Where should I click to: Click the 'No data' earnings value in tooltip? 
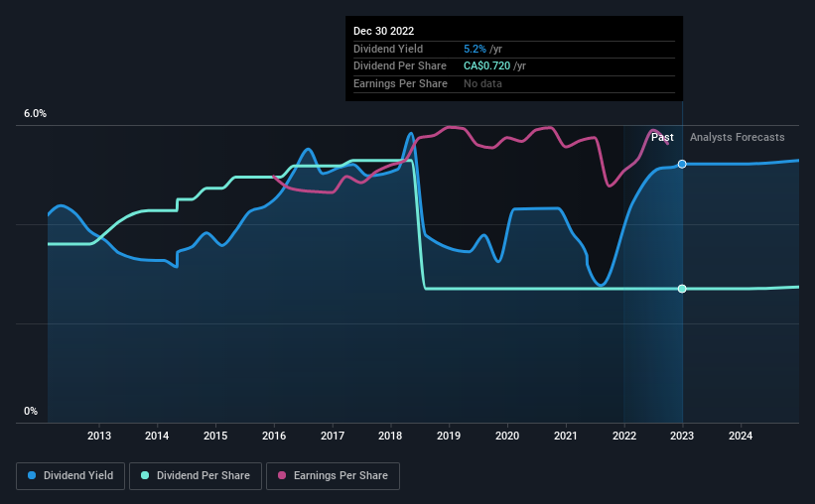pyautogui.click(x=482, y=83)
